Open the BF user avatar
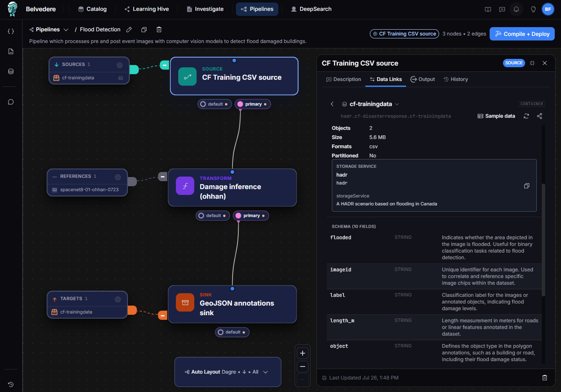The image size is (561, 392). 548,9
